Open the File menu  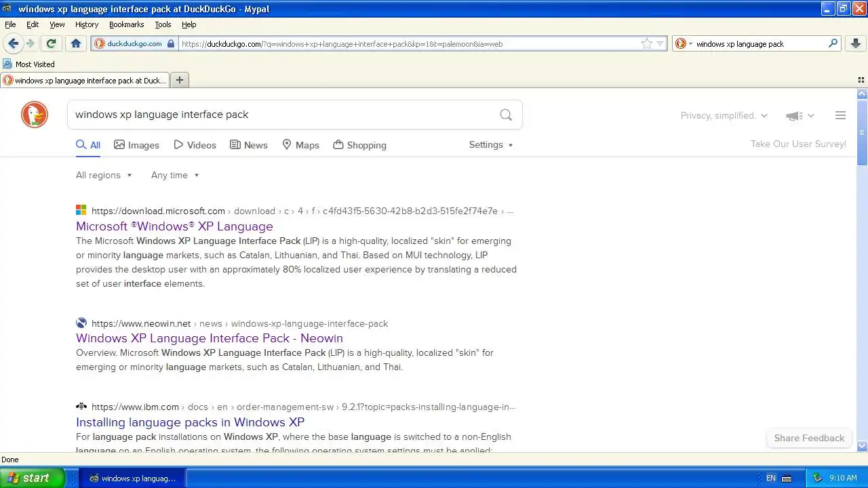10,24
